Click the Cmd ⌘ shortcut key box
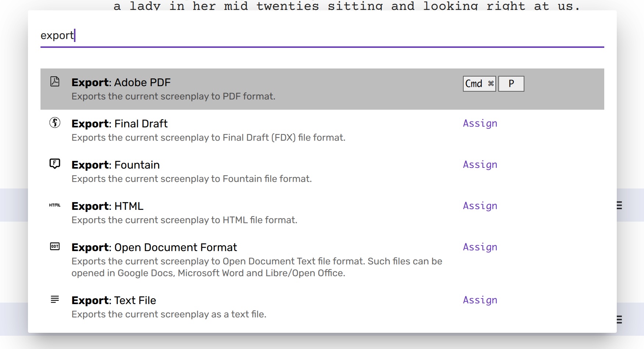The width and height of the screenshot is (644, 349). click(479, 84)
